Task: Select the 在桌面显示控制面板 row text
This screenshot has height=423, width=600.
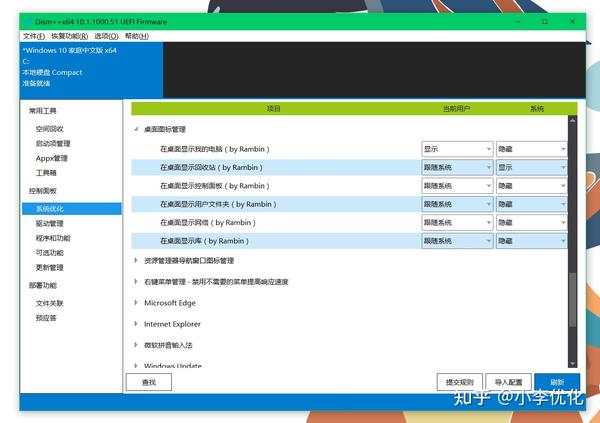Action: [215, 186]
